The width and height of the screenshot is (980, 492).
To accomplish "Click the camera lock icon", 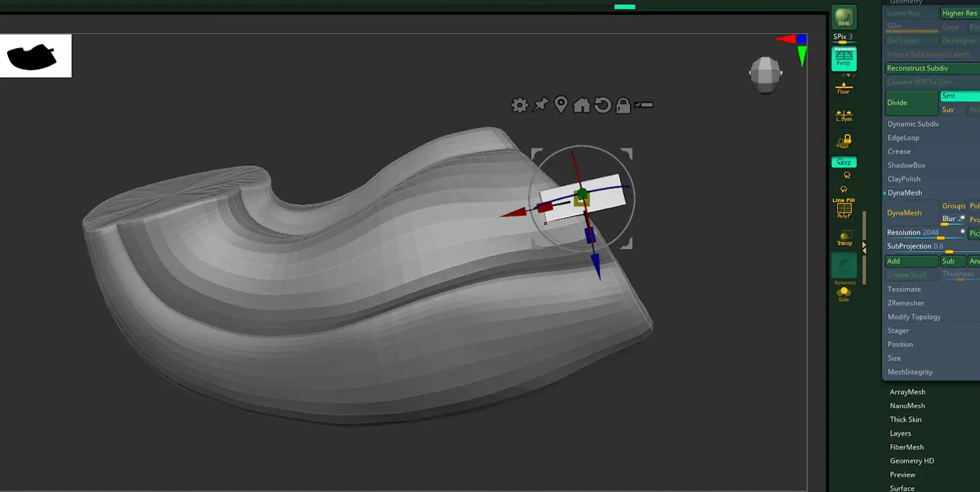I will coord(844,141).
